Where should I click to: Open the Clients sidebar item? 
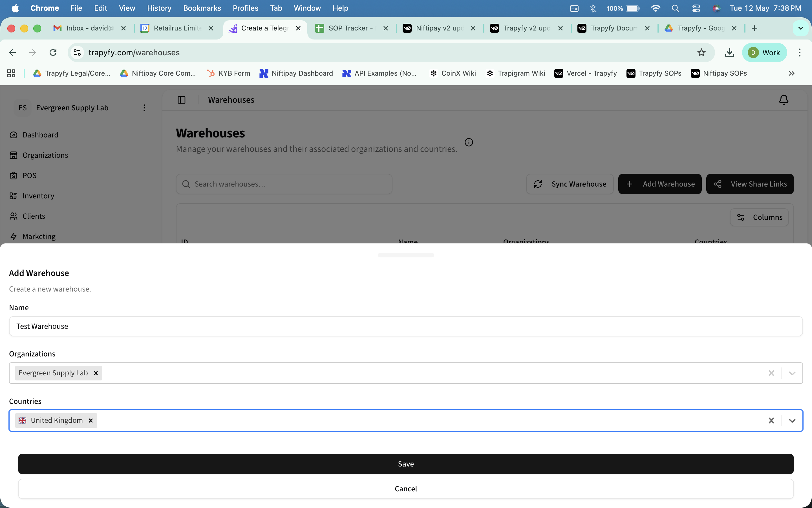point(34,216)
